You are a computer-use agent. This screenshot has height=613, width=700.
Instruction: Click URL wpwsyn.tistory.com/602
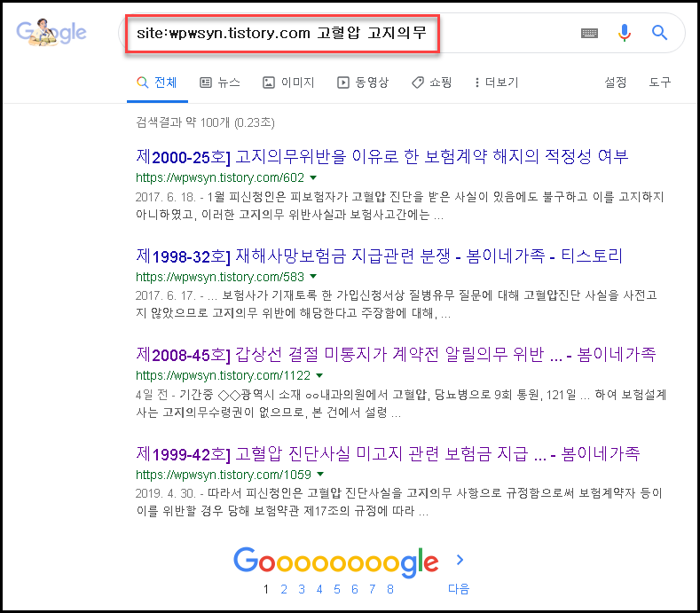220,177
